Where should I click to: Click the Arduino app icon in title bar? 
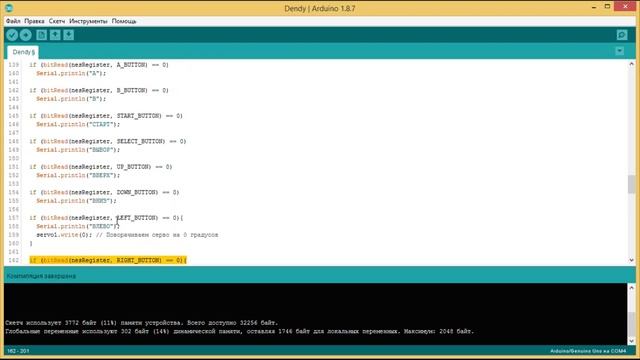coord(9,8)
